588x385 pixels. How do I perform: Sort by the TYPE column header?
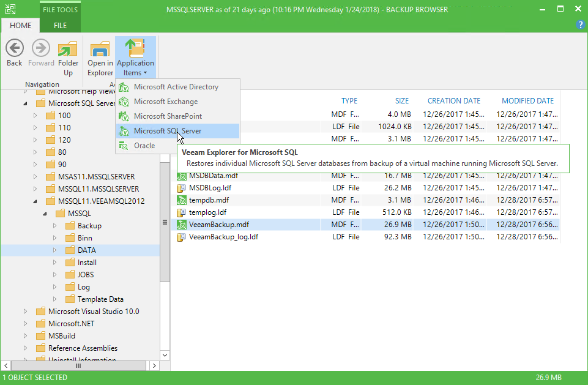pos(349,101)
